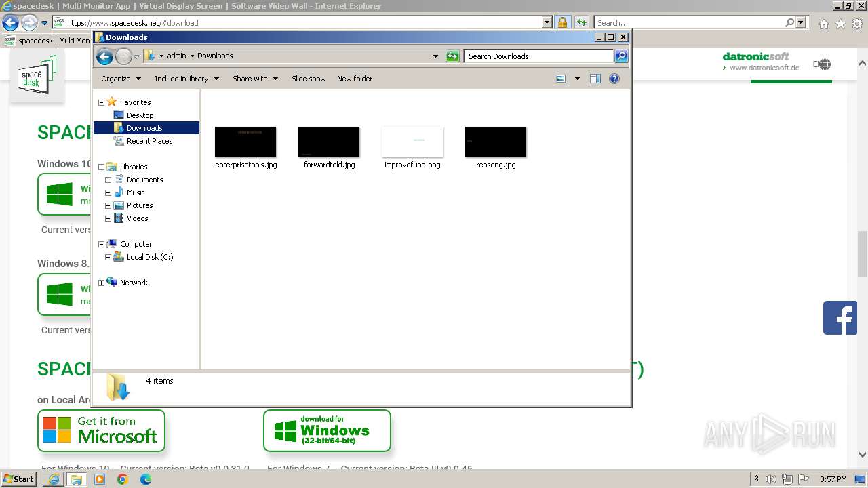Expand the Videos library node
Image resolution: width=868 pixels, height=488 pixels.
click(x=108, y=218)
